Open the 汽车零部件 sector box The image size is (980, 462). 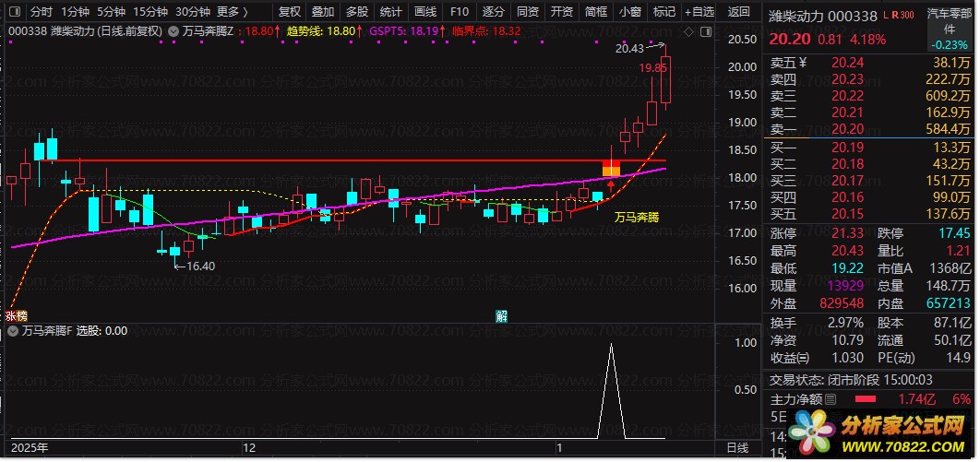click(x=950, y=30)
